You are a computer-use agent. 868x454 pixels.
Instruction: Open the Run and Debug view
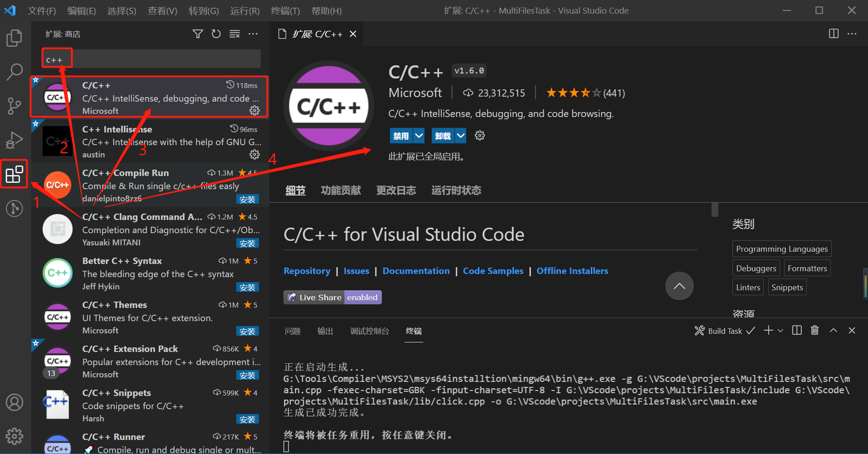pos(14,140)
